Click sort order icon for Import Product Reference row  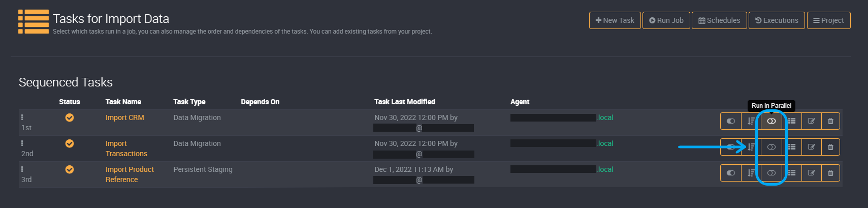[x=751, y=173]
